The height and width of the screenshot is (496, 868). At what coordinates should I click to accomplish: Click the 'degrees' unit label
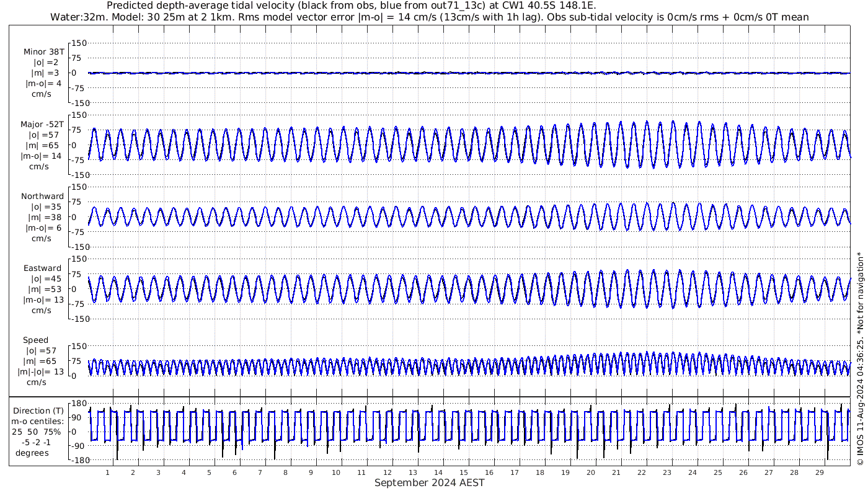(x=32, y=453)
